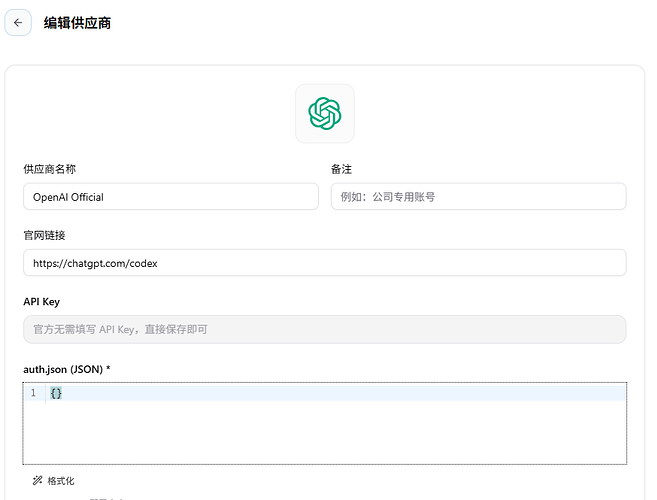Select the {} braces in JSON editor
Screen dimensions: 657x500
56,393
